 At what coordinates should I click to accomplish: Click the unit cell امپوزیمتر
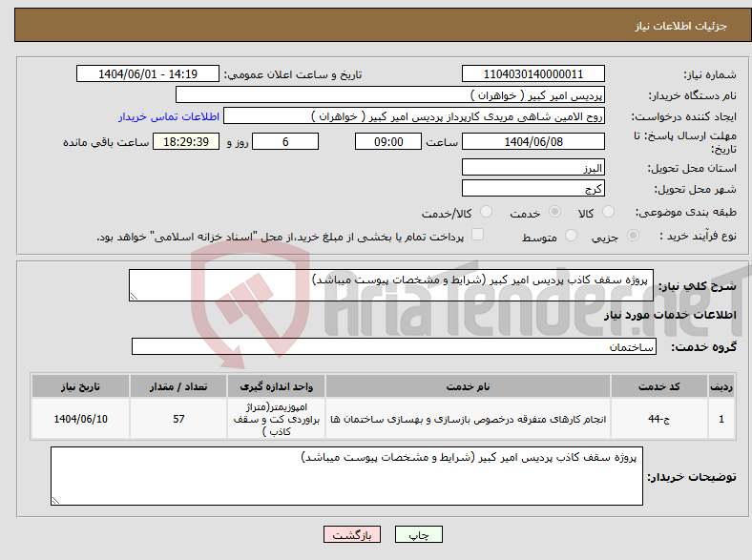(x=276, y=419)
